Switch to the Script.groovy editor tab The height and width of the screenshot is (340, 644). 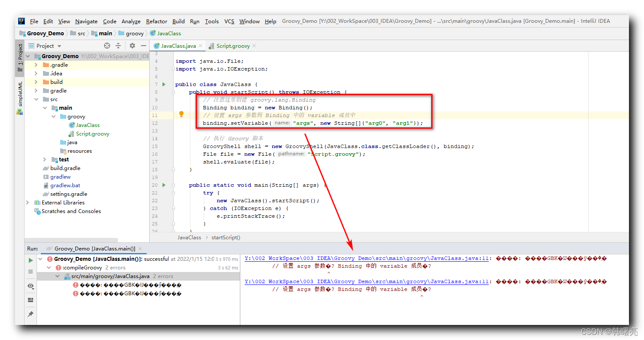[x=233, y=46]
